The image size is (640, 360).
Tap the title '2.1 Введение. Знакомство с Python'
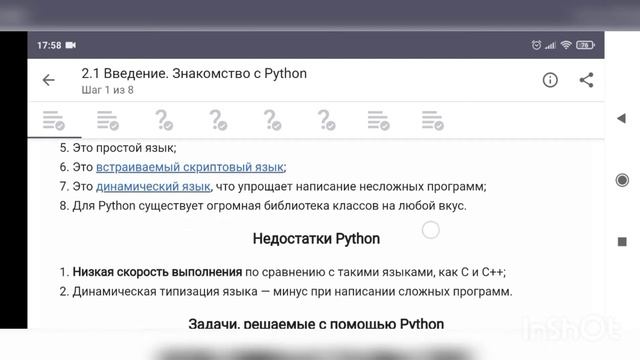194,73
